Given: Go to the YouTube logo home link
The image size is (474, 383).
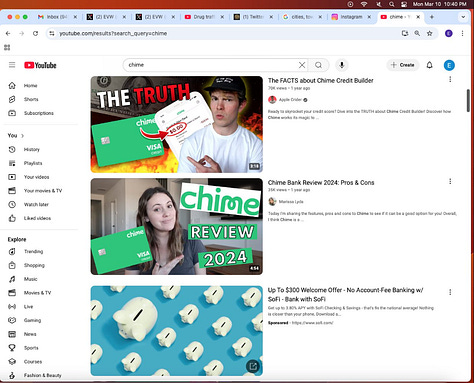Looking at the screenshot, I should [x=40, y=65].
